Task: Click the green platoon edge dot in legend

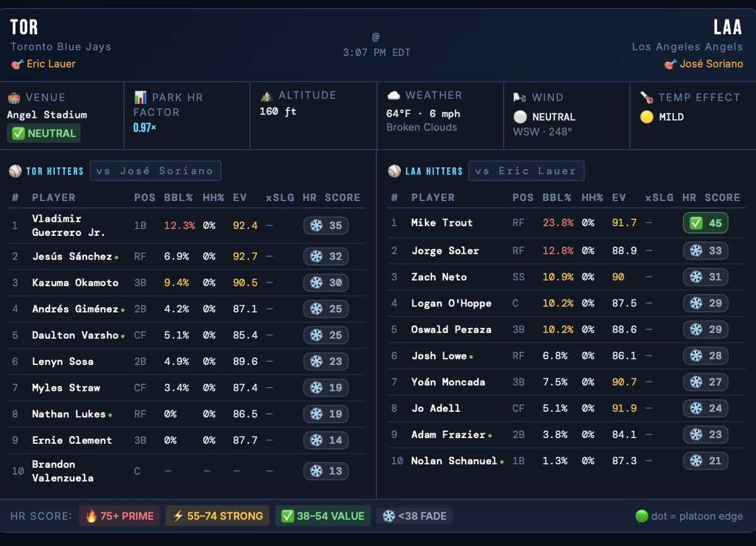Action: 642,516
